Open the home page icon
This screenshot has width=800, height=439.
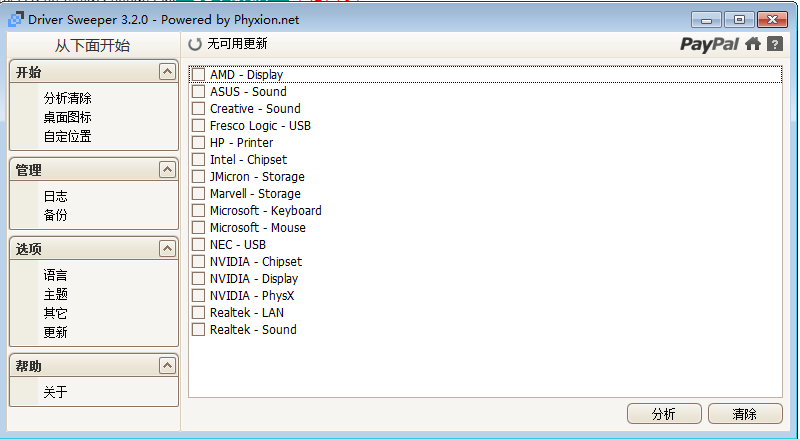point(753,44)
